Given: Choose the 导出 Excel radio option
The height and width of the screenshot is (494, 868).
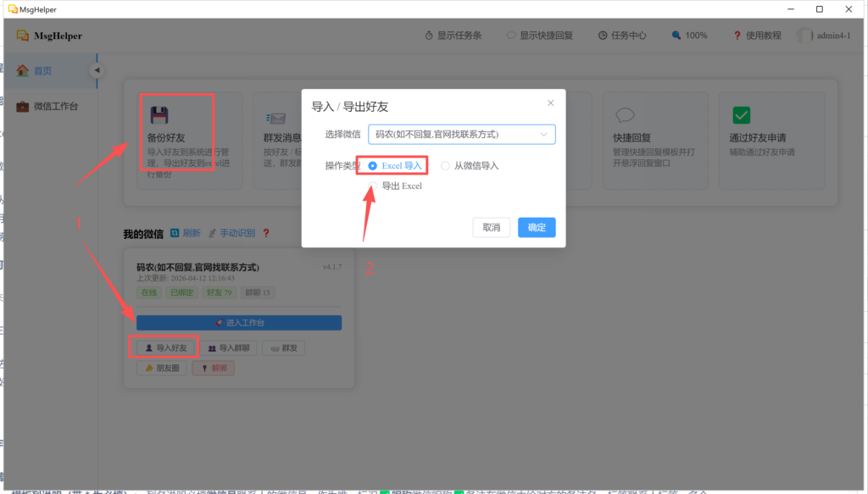Looking at the screenshot, I should 373,186.
